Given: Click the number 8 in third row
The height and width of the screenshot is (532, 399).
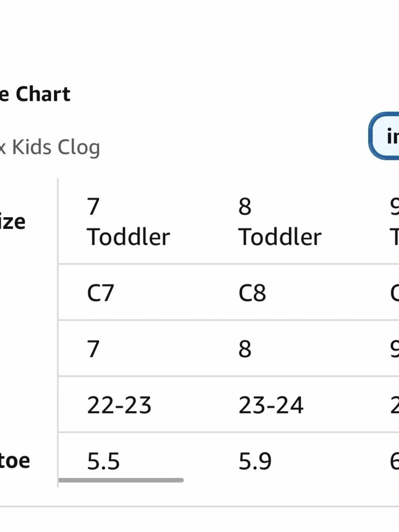Looking at the screenshot, I should 245,349.
